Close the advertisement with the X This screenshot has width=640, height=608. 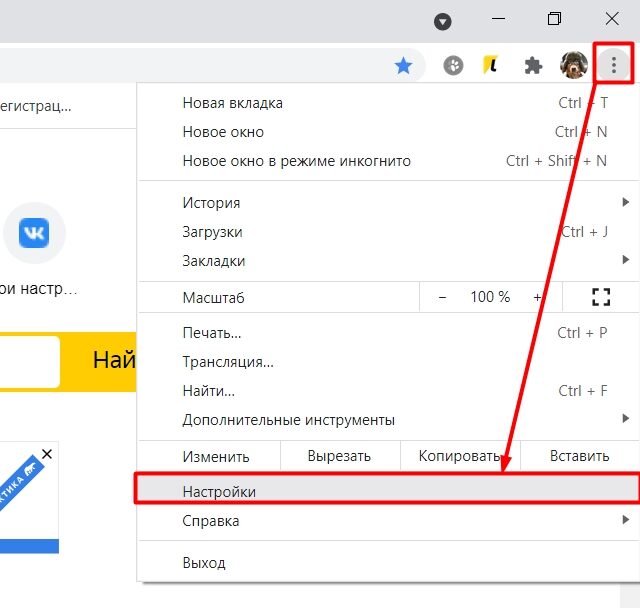46,454
